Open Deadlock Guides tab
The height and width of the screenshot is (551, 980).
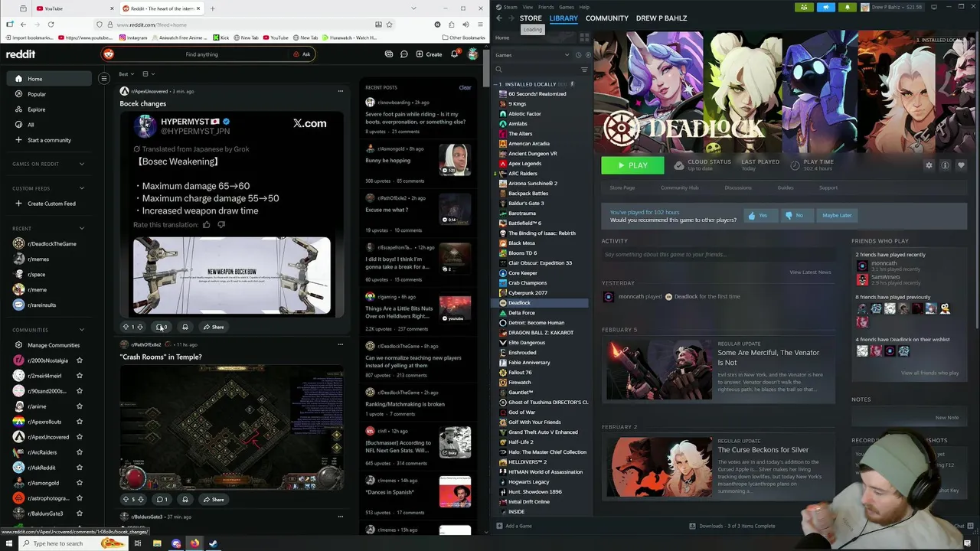pos(785,187)
